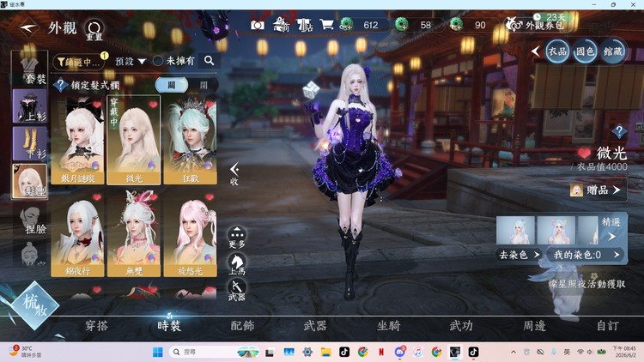Open the 館藏 collection round button
This screenshot has height=362, width=644.
coord(613,51)
